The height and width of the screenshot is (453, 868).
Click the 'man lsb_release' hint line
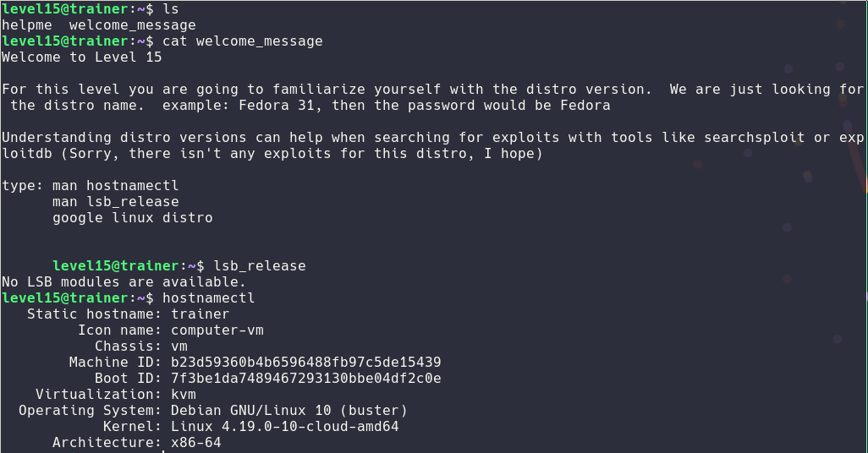pyautogui.click(x=115, y=201)
